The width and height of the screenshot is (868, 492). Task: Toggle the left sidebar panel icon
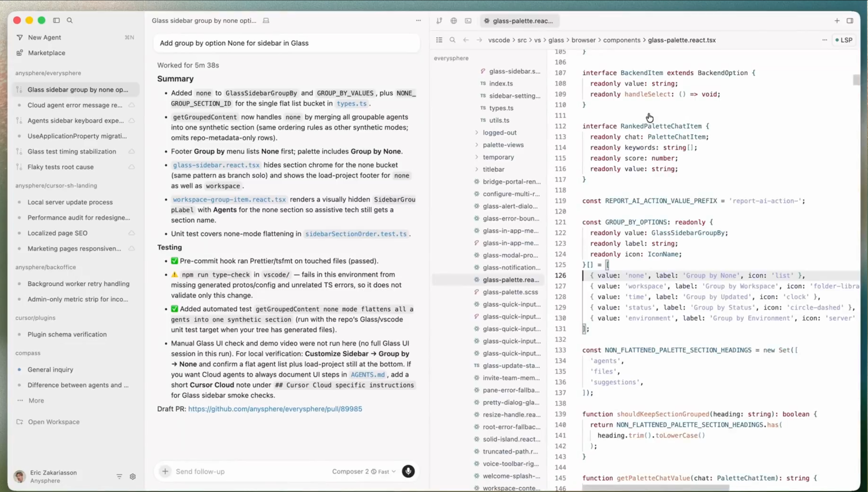pos(57,20)
